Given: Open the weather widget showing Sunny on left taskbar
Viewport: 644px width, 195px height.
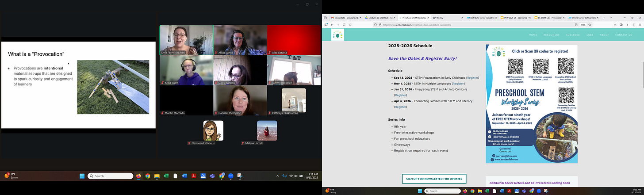Looking at the screenshot, I should tap(11, 176).
